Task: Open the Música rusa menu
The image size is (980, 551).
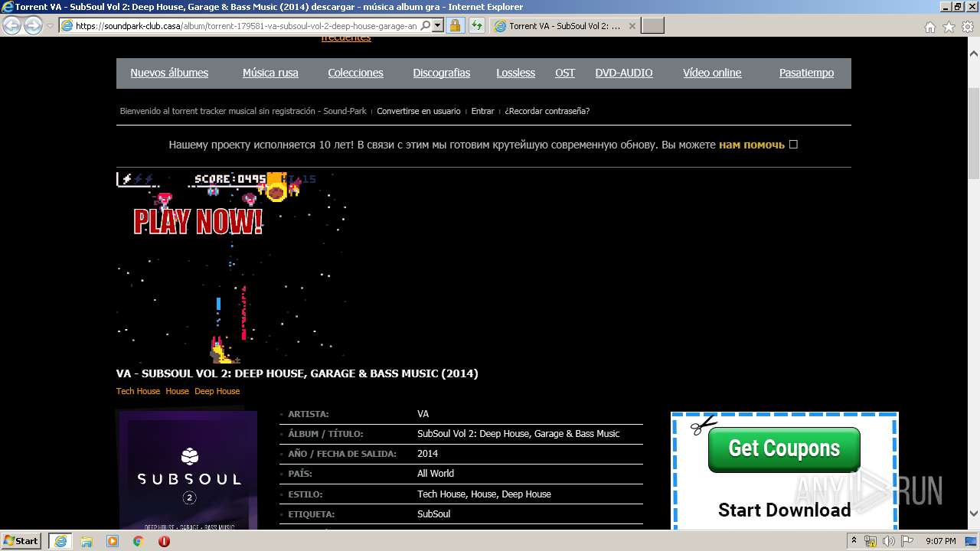Action: click(270, 73)
